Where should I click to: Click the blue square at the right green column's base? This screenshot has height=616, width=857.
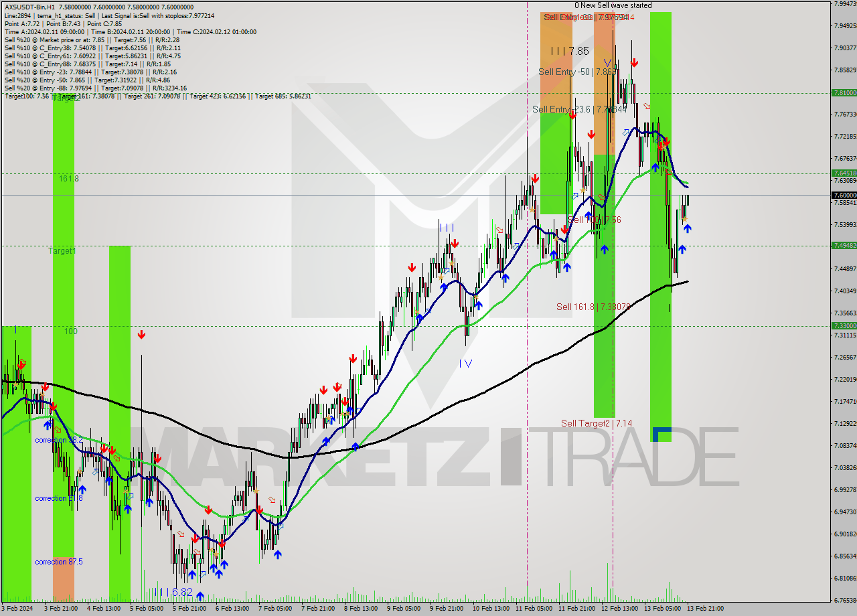pyautogui.click(x=661, y=434)
